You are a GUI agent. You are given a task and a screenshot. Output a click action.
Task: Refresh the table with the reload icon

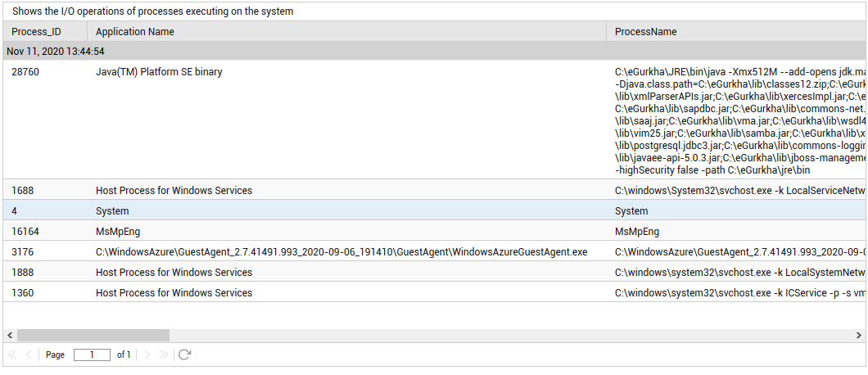(x=185, y=355)
